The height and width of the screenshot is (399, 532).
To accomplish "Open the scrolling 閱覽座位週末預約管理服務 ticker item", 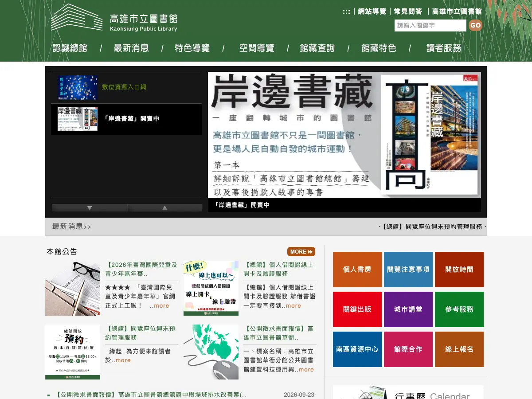I will [x=432, y=227].
